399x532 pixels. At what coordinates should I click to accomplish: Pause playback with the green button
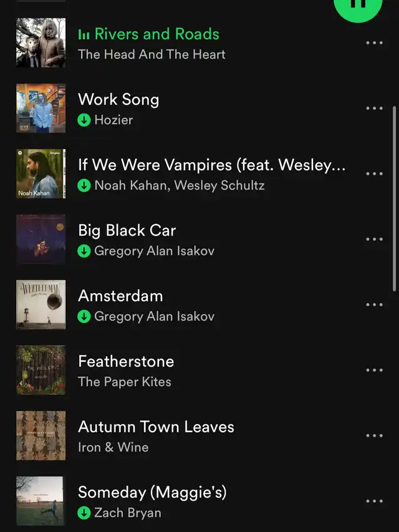[358, 7]
